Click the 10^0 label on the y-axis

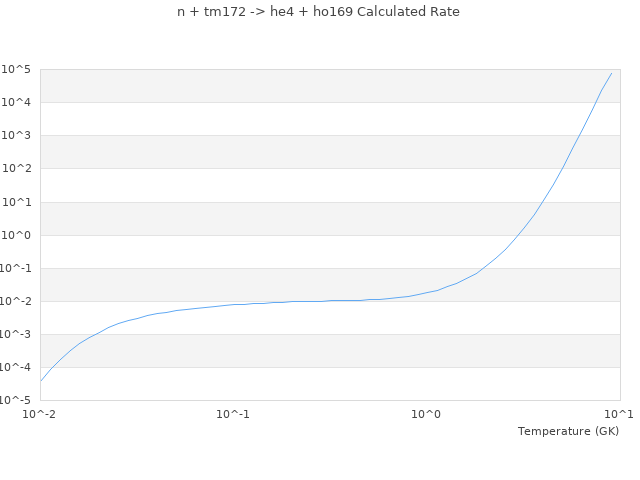coord(18,235)
